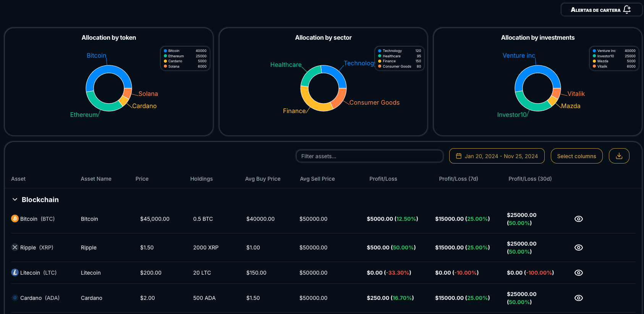Click the Allocation by token title
Screen dimensions: 644x314
[x=109, y=37]
